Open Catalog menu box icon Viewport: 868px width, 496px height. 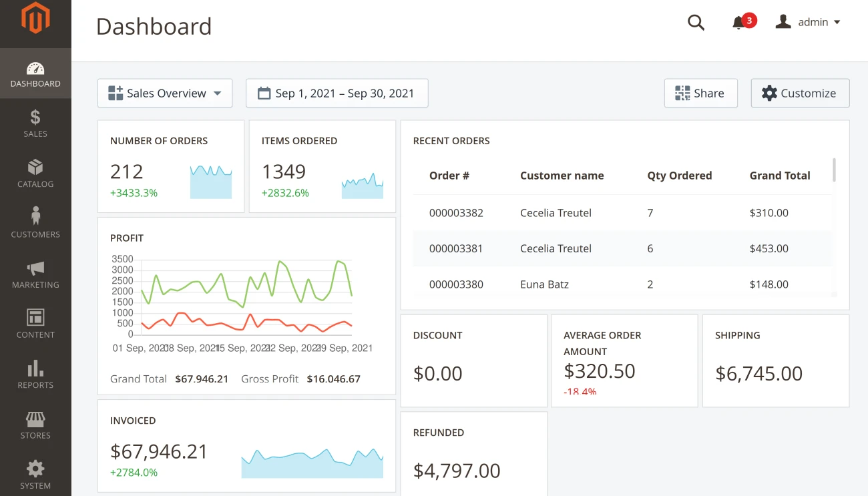pyautogui.click(x=35, y=168)
